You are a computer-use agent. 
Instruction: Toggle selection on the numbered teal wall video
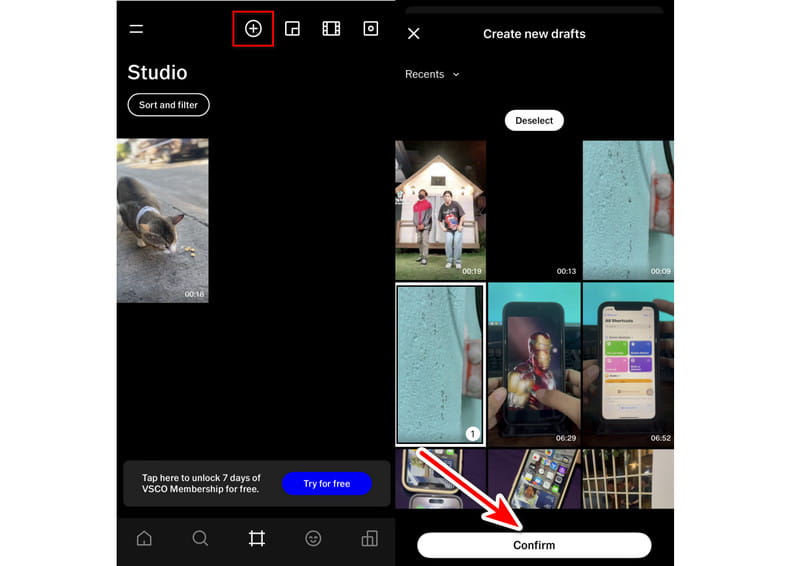(x=440, y=364)
